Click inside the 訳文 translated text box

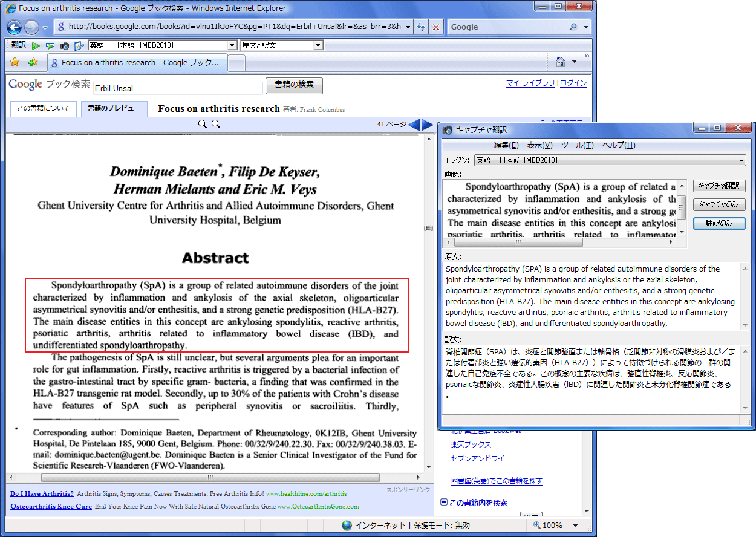coord(591,379)
